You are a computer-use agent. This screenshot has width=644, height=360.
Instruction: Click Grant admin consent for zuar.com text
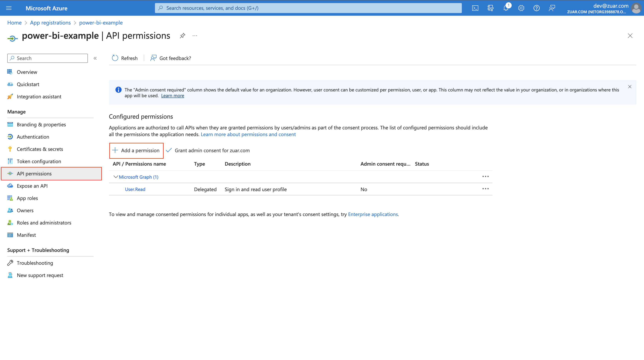[x=212, y=150]
